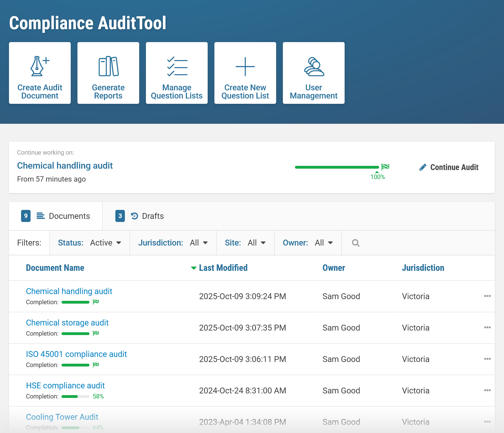504x433 pixels.
Task: Open the more options menu for Chemical handling audit
Action: coord(487,296)
